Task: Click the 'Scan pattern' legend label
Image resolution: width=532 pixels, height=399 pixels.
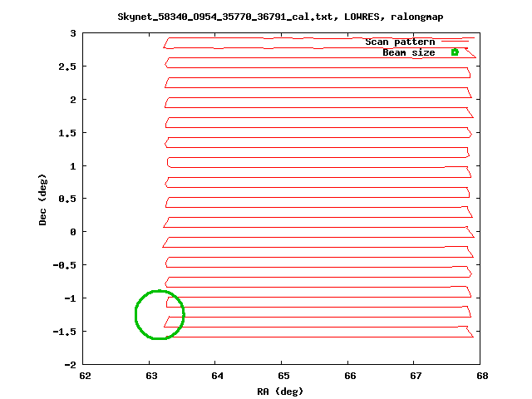Action: click(400, 42)
